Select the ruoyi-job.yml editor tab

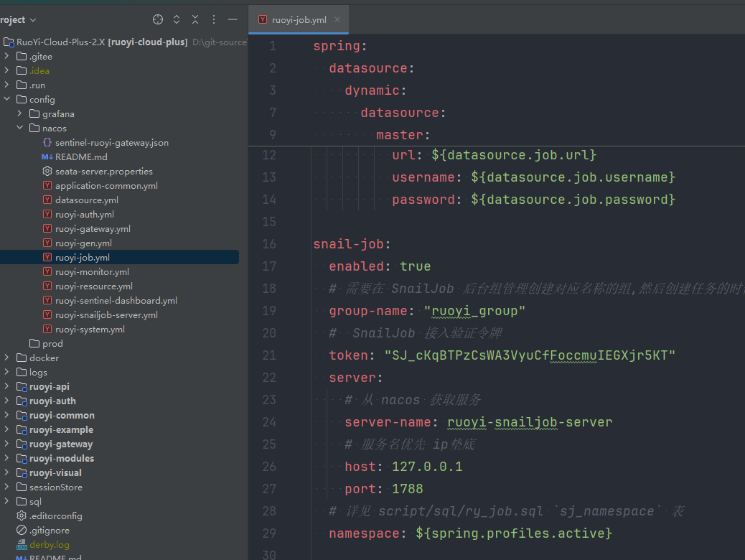pyautogui.click(x=299, y=20)
